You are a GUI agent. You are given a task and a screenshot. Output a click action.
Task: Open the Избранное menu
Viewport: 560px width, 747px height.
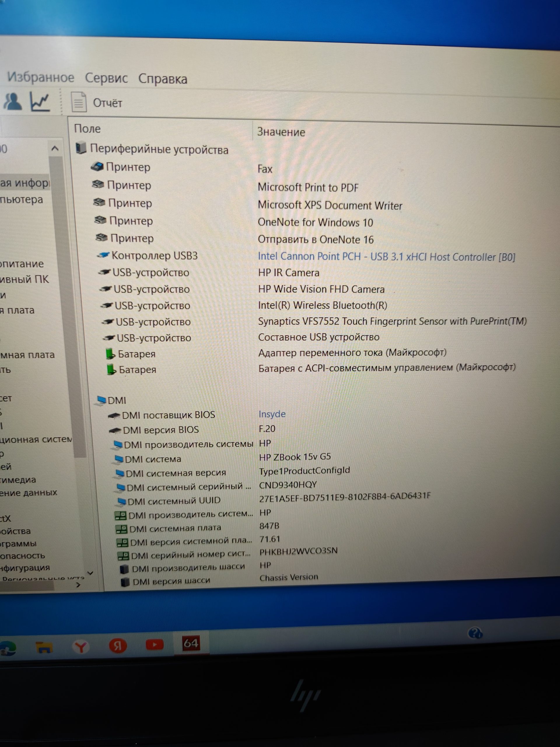tap(41, 77)
